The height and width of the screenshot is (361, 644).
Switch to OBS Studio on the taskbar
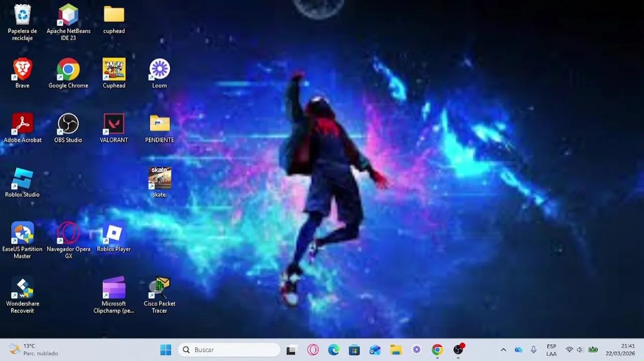point(458,350)
